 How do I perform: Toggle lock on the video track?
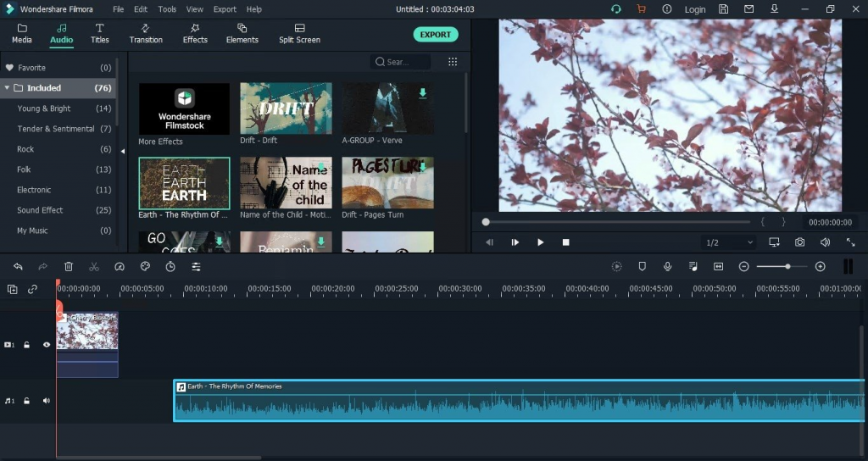click(x=27, y=345)
